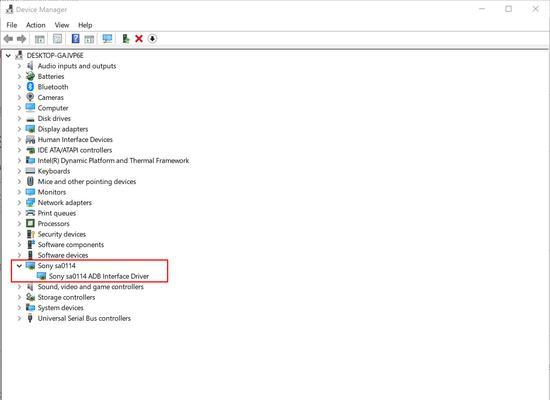The image size is (550, 400).
Task: Select Sound, video and game controllers
Action: pos(91,287)
